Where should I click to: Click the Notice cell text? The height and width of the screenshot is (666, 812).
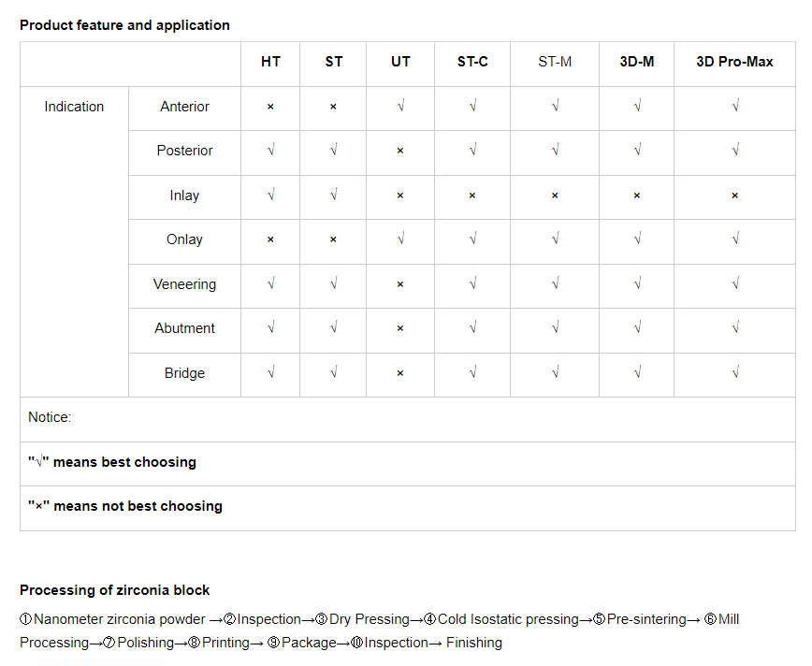tap(50, 417)
